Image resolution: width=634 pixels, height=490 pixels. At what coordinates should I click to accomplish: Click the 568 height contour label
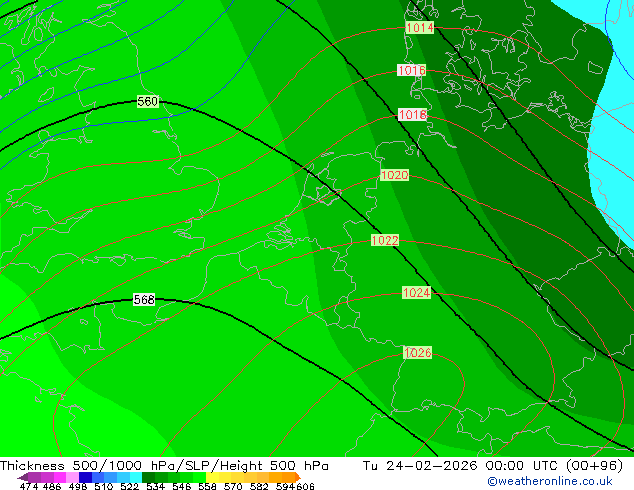point(144,300)
